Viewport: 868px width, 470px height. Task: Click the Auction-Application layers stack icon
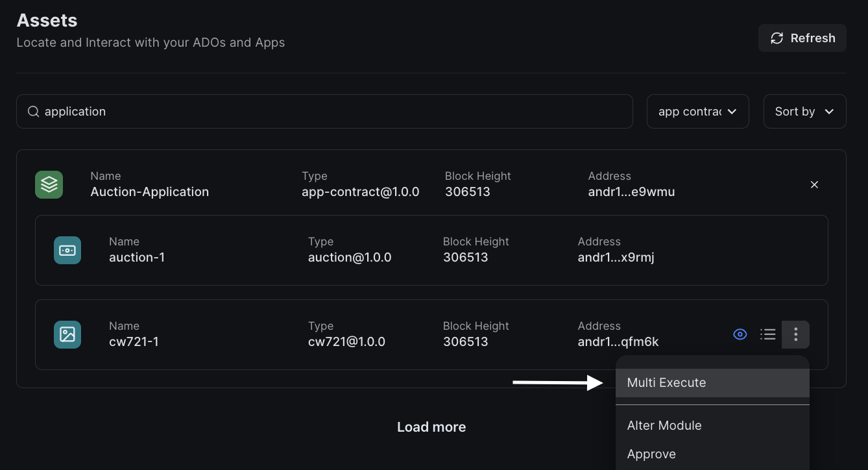coord(49,185)
